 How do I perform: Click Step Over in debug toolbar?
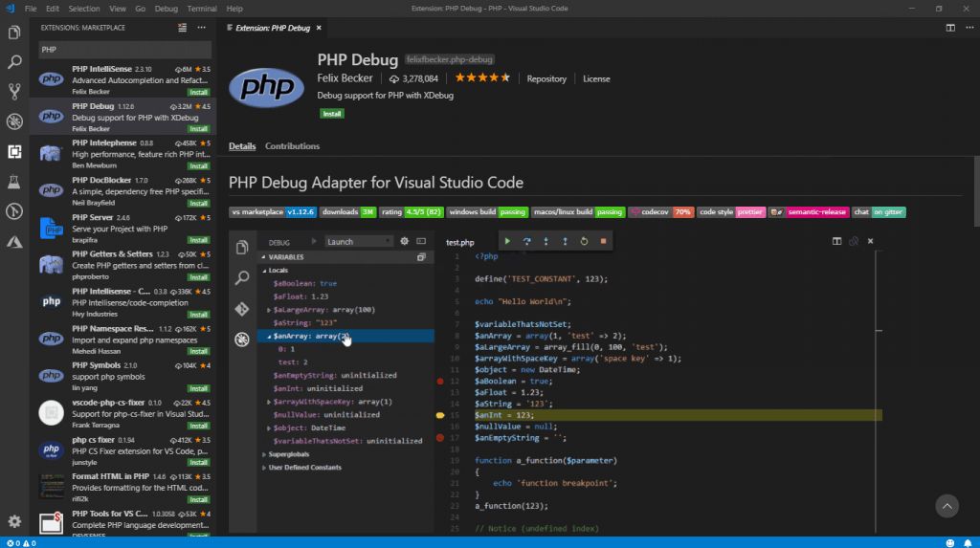(527, 241)
